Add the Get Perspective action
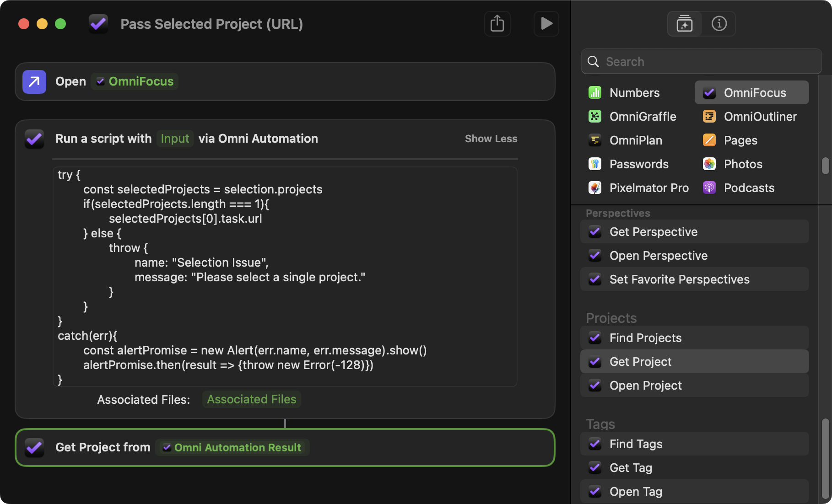The width and height of the screenshot is (832, 504). click(x=694, y=232)
